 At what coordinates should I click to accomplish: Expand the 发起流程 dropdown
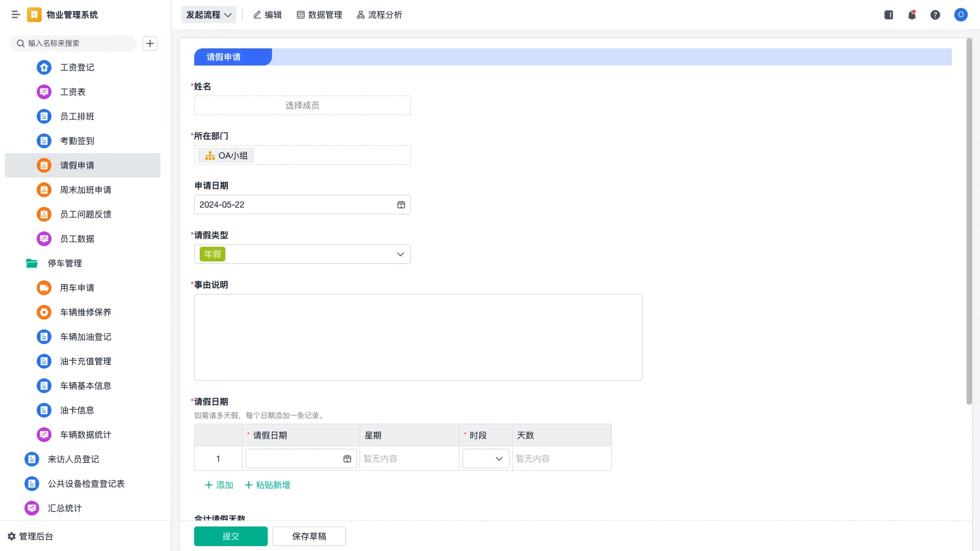click(x=208, y=15)
